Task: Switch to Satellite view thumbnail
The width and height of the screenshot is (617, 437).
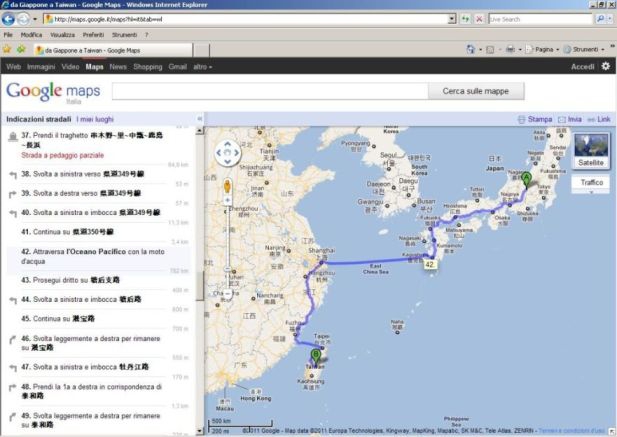Action: [x=591, y=151]
